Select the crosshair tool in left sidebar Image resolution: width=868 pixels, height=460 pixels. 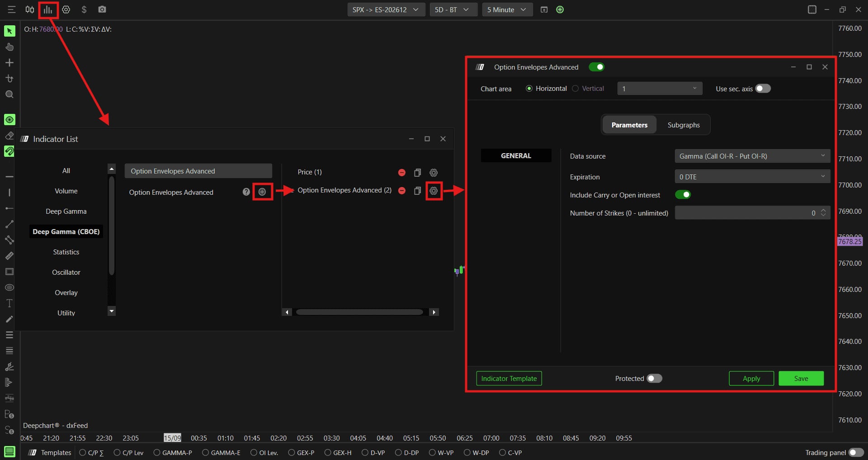pyautogui.click(x=9, y=63)
